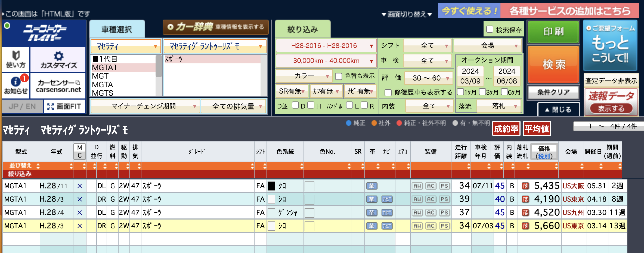This screenshot has height=253, width=644.
Task: Click the black クロ color swatch
Action: pos(271,186)
